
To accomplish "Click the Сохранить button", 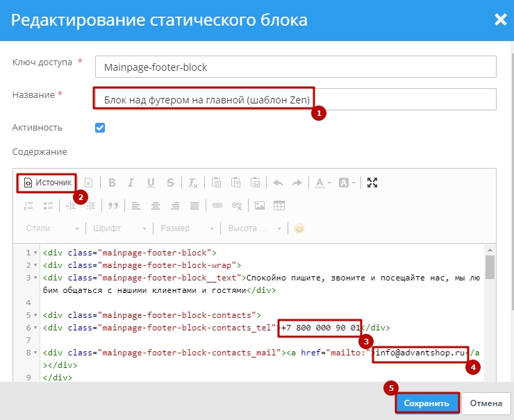I will tap(428, 403).
